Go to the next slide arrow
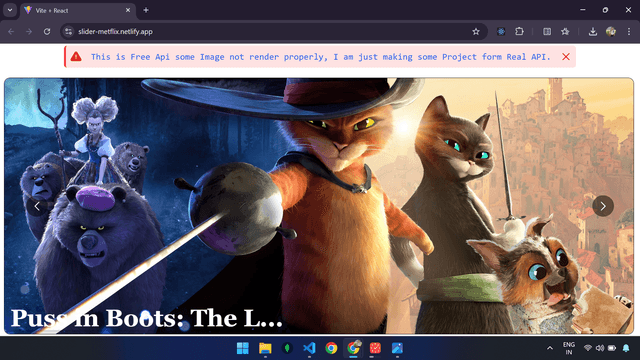This screenshot has width=640, height=360. coord(603,206)
